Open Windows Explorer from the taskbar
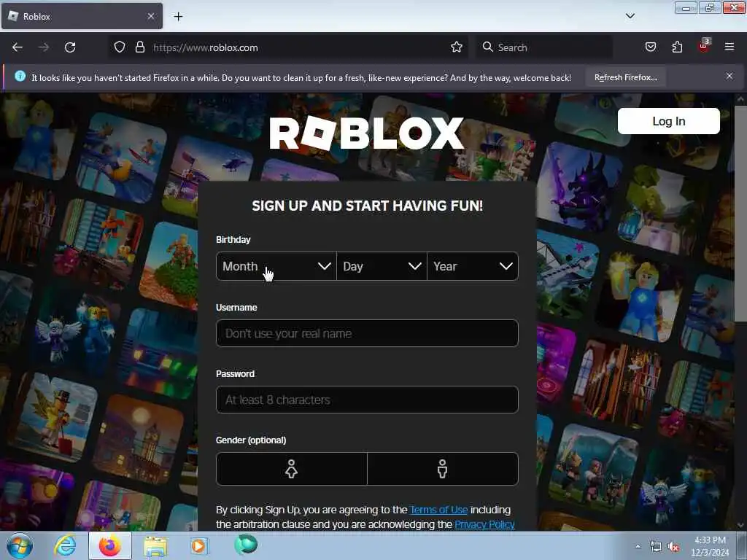This screenshot has height=560, width=747. pos(155,546)
